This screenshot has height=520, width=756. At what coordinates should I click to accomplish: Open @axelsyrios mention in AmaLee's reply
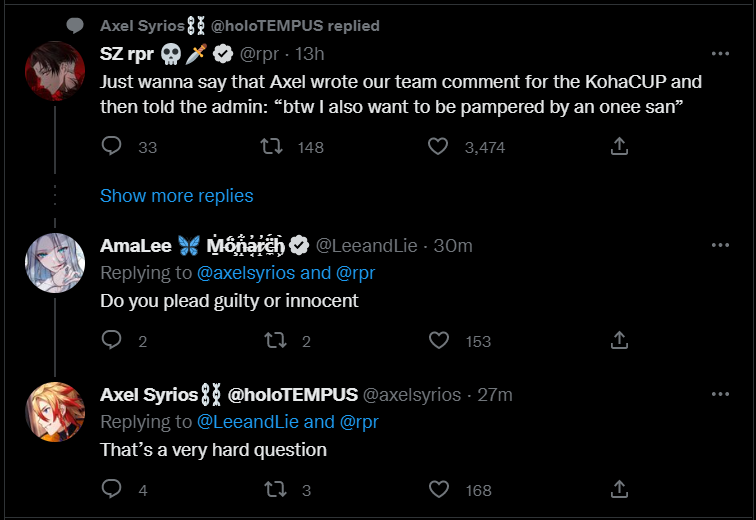(x=246, y=273)
